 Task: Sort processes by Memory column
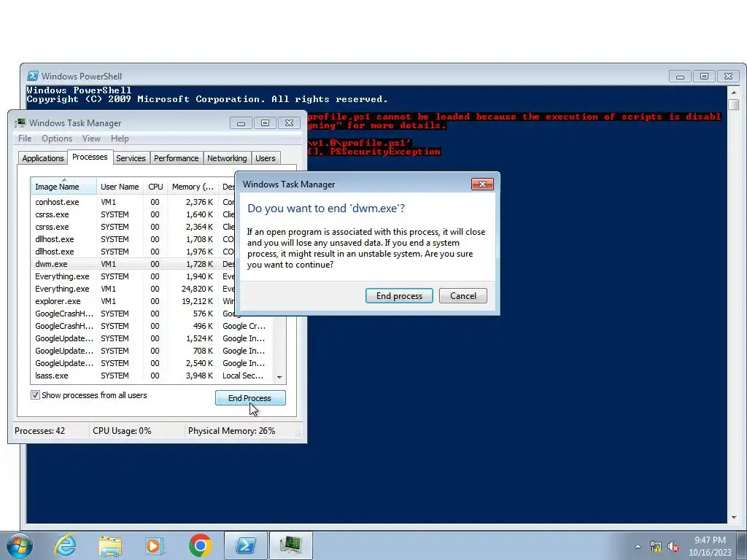(193, 186)
